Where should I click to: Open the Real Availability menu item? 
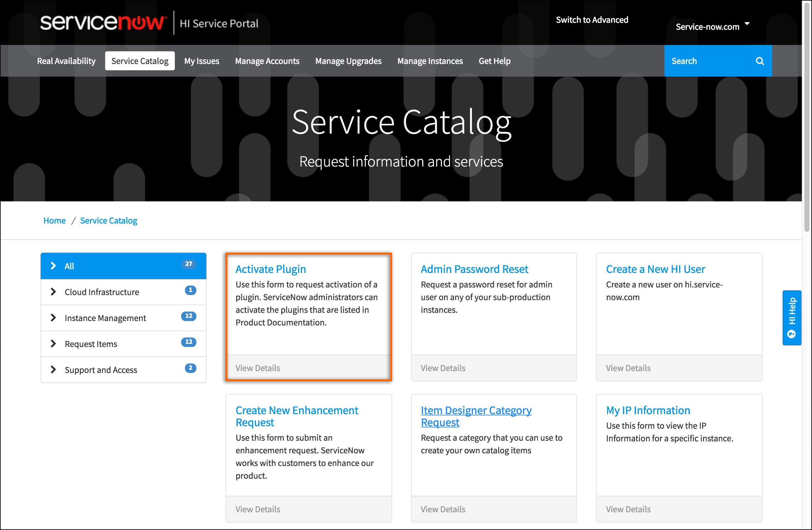(66, 61)
